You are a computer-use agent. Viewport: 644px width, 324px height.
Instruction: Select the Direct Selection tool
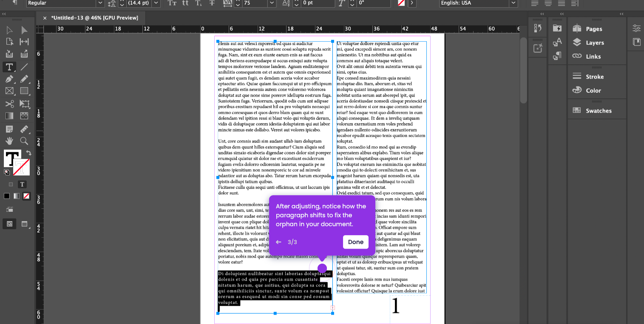[x=24, y=30]
